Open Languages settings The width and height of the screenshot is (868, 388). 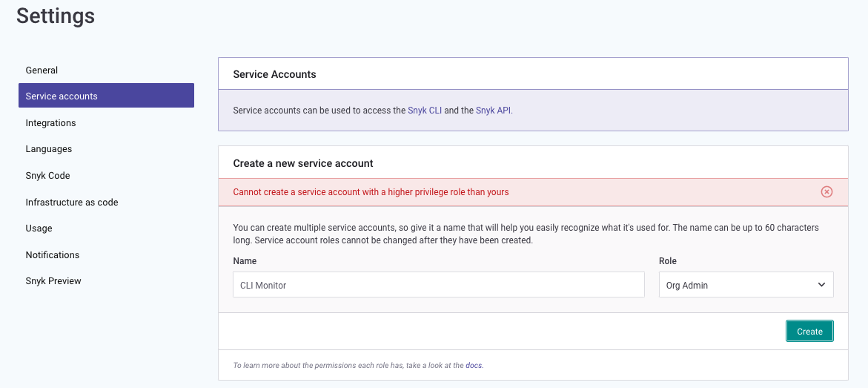click(x=49, y=149)
